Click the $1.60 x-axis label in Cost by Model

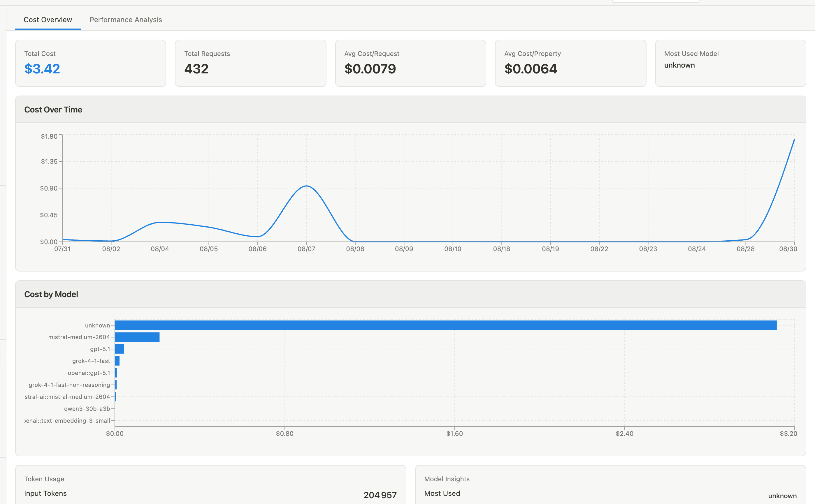[454, 433]
